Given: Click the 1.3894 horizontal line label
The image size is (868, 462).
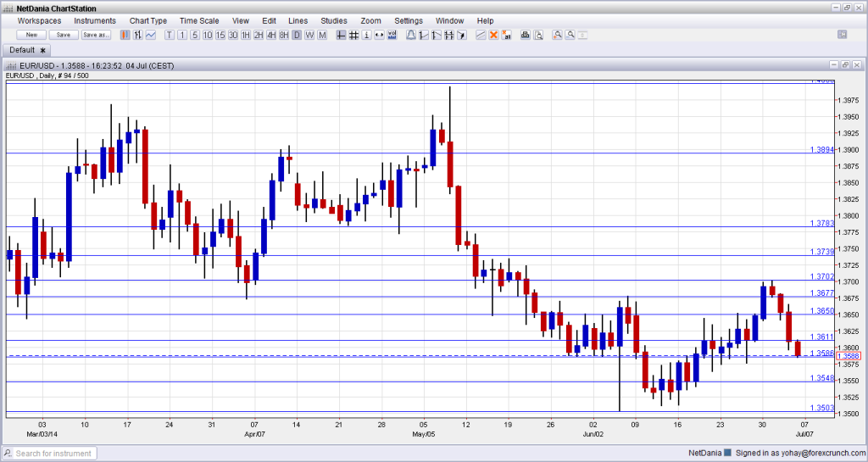Looking at the screenshot, I should coord(822,149).
